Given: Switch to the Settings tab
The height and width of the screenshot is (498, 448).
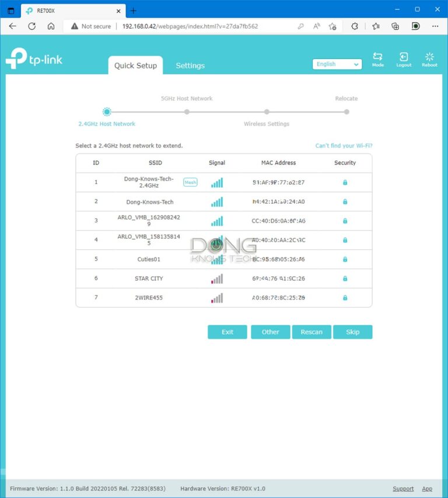Looking at the screenshot, I should click(x=190, y=65).
